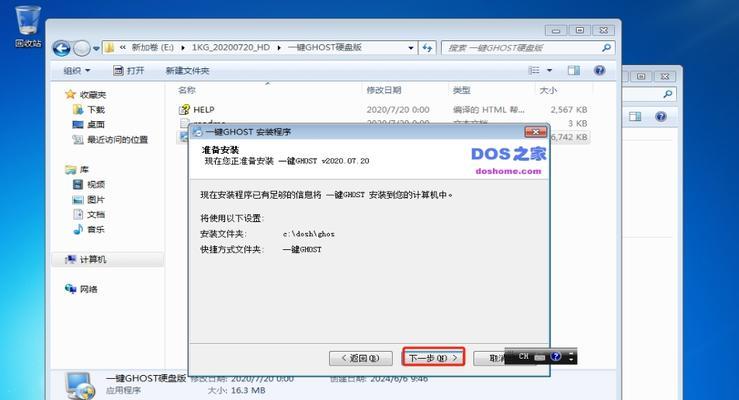Click the background window's help icon
Image resolution: width=739 pixels, height=400 pixels.
click(x=661, y=116)
